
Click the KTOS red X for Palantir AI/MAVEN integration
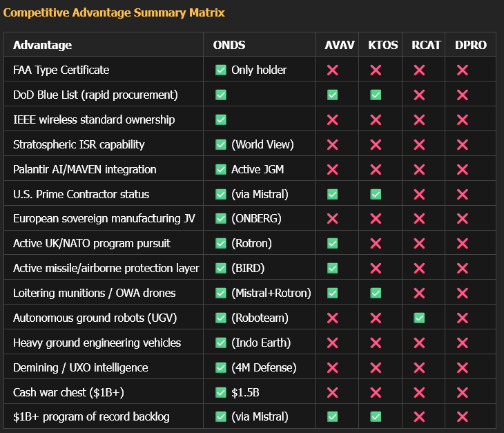376,169
